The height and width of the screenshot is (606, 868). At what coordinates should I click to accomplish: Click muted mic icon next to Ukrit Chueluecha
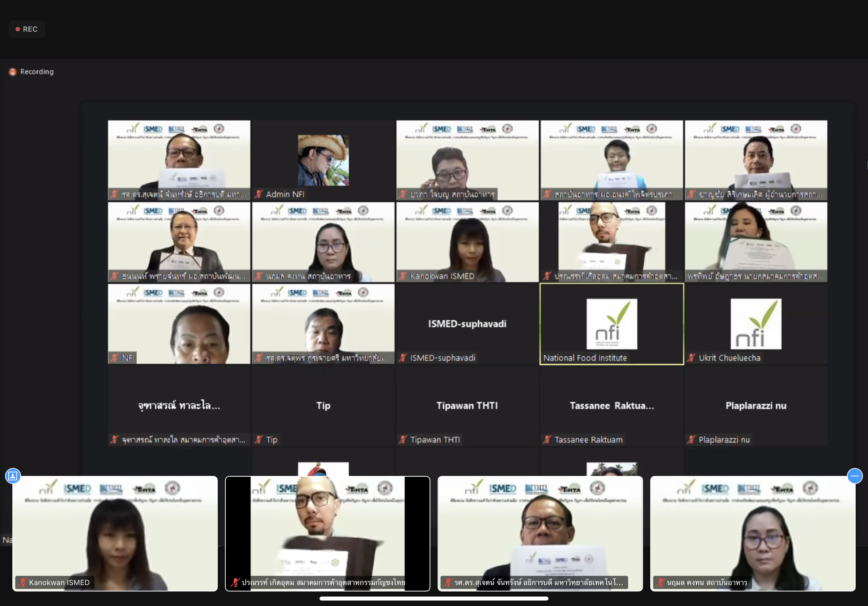tap(691, 358)
